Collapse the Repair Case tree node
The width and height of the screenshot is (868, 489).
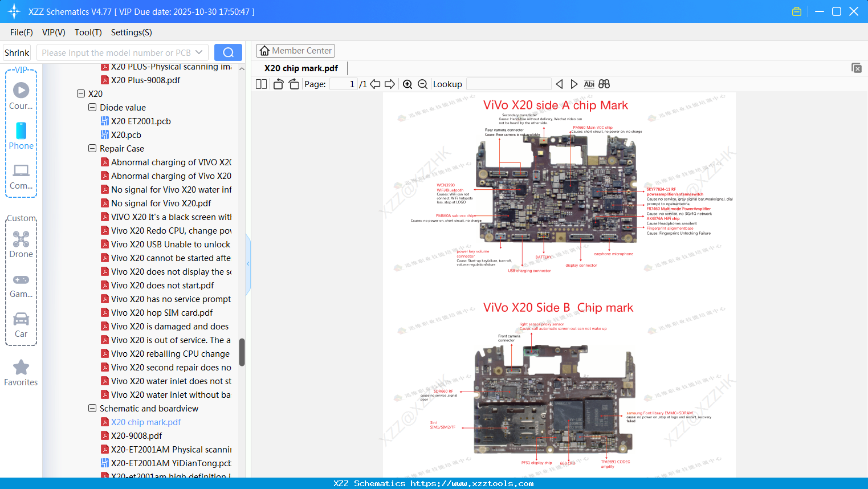(92, 148)
